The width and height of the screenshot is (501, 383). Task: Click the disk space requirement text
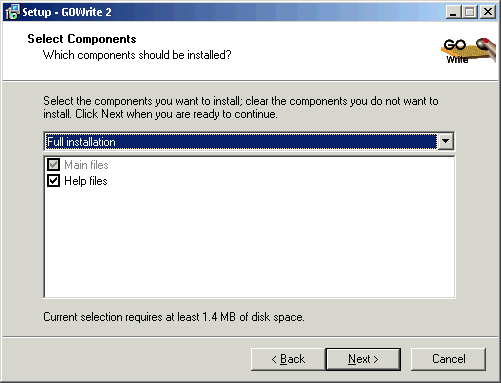point(174,317)
